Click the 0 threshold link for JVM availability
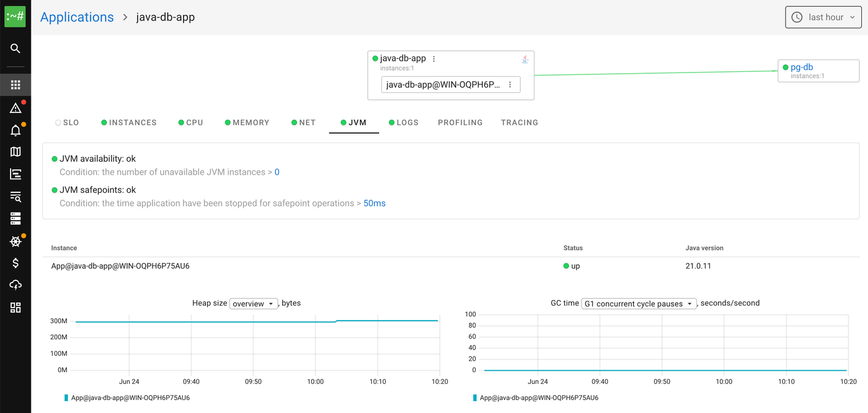This screenshot has height=413, width=868. coord(277,172)
